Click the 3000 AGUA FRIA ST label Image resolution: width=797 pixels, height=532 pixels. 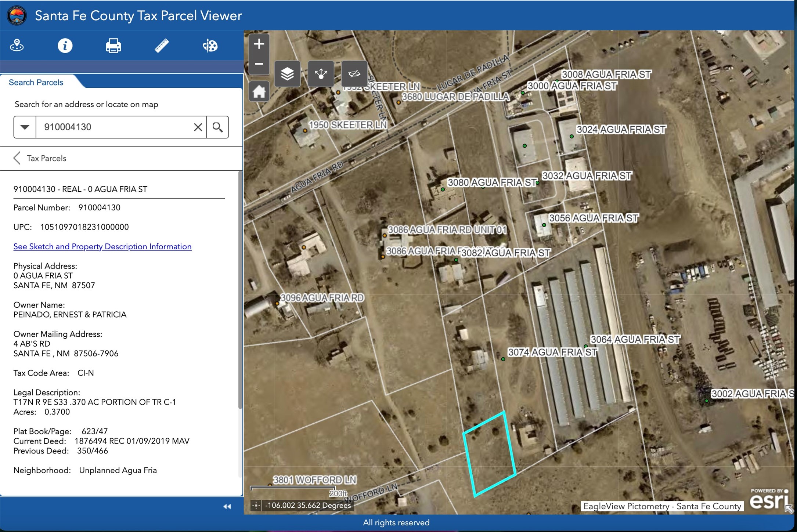coord(572,86)
